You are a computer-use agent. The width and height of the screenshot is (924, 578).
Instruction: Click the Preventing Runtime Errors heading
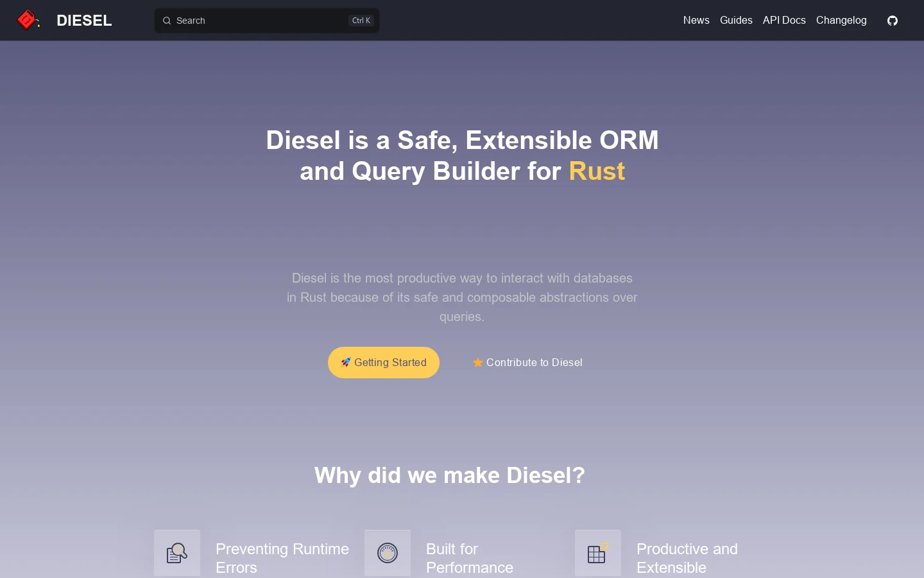tap(282, 558)
